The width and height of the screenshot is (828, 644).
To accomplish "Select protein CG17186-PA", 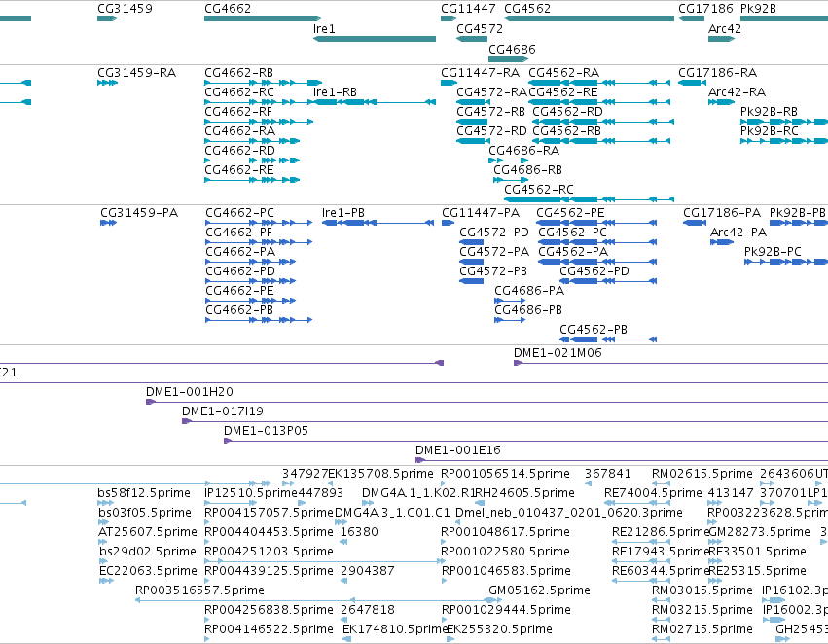I will point(695,223).
